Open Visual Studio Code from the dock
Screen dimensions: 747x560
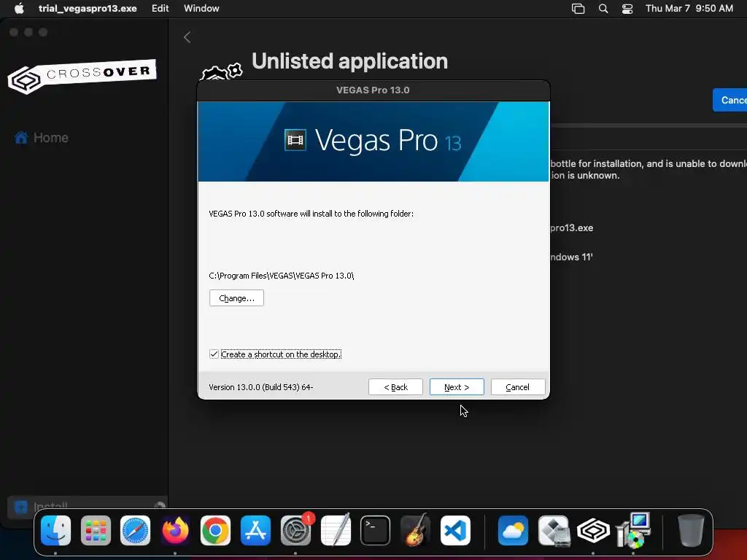455,531
